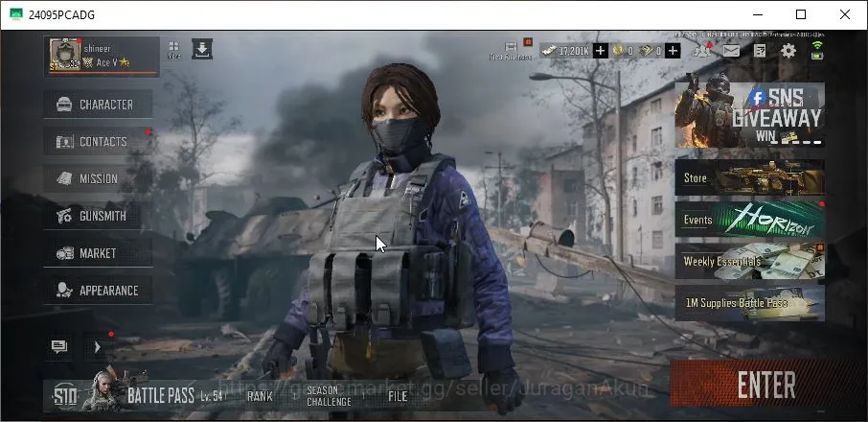Click the 17,201K cash balance
This screenshot has height=422, width=868.
(x=574, y=51)
